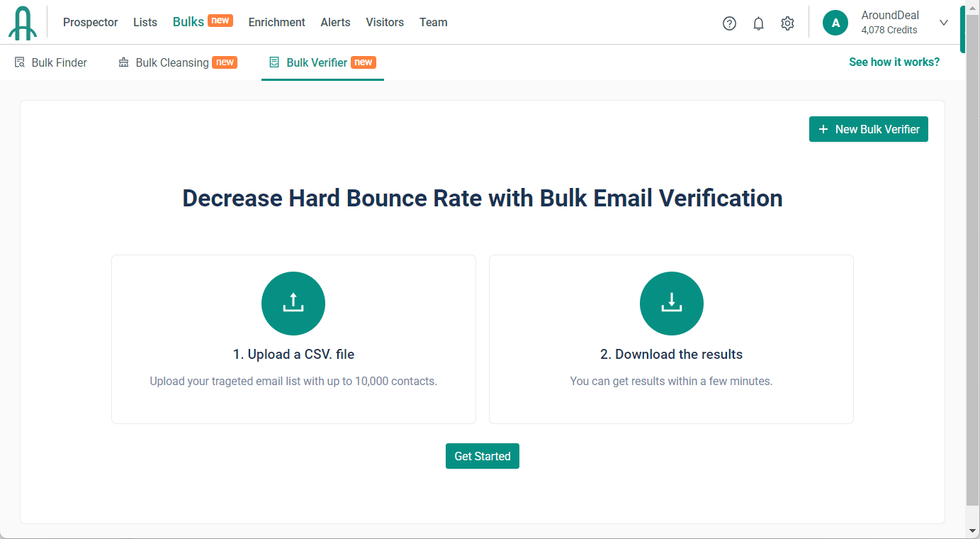Click the circular upload CSV icon
This screenshot has width=980, height=539.
tap(293, 304)
